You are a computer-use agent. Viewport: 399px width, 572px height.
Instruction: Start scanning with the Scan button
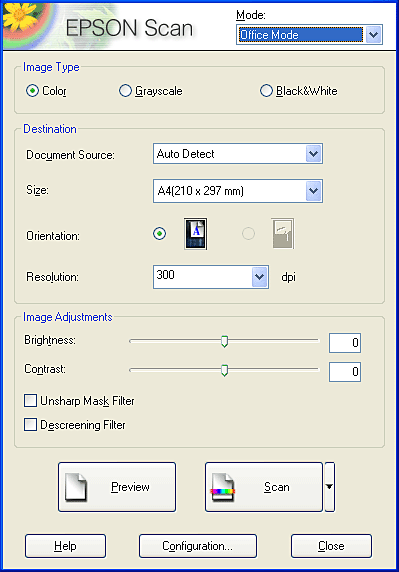(x=264, y=487)
